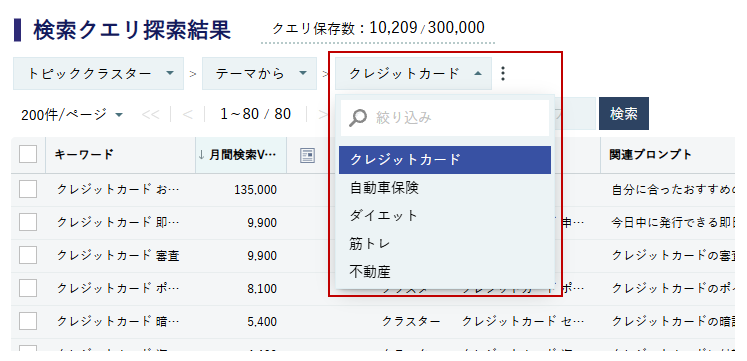Tick the select-all checkbox in header
Image resolution: width=747 pixels, height=361 pixels.
click(28, 154)
